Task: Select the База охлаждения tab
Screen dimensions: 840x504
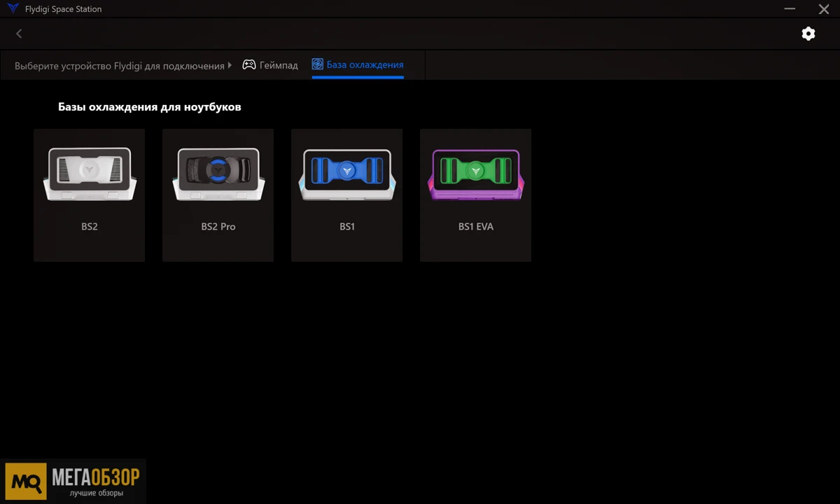Action: coord(358,64)
